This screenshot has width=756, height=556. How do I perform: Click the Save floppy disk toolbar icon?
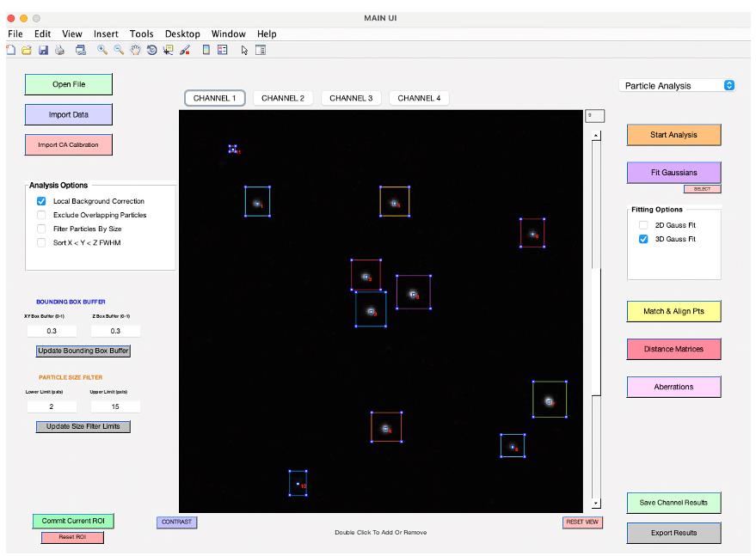click(x=43, y=50)
